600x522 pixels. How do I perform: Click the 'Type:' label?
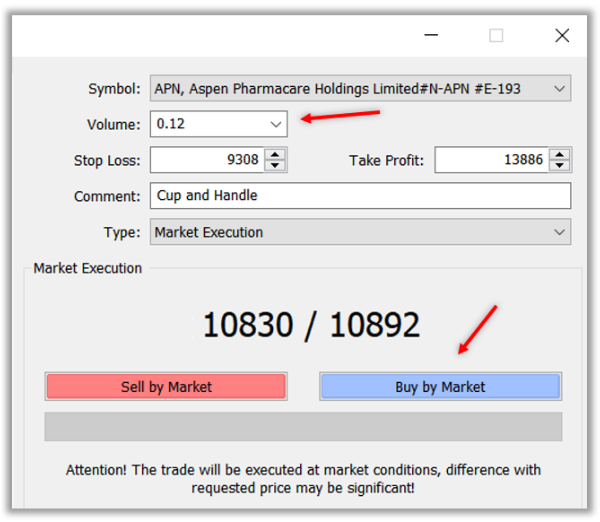click(x=122, y=232)
